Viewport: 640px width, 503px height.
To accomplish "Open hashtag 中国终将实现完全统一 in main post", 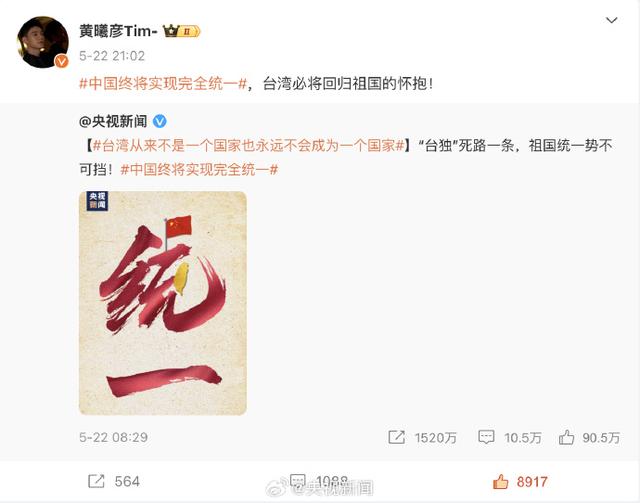I will [x=163, y=84].
